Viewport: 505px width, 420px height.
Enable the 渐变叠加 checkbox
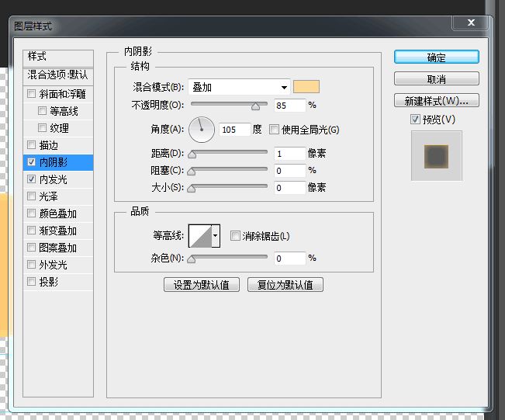coord(31,230)
